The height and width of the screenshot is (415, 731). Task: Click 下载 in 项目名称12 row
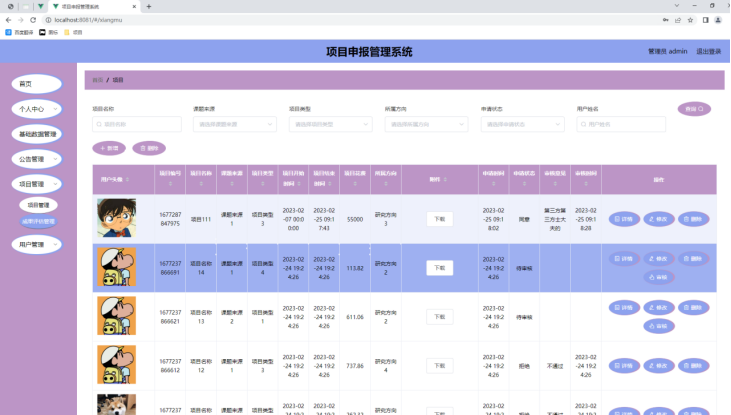[x=440, y=366]
